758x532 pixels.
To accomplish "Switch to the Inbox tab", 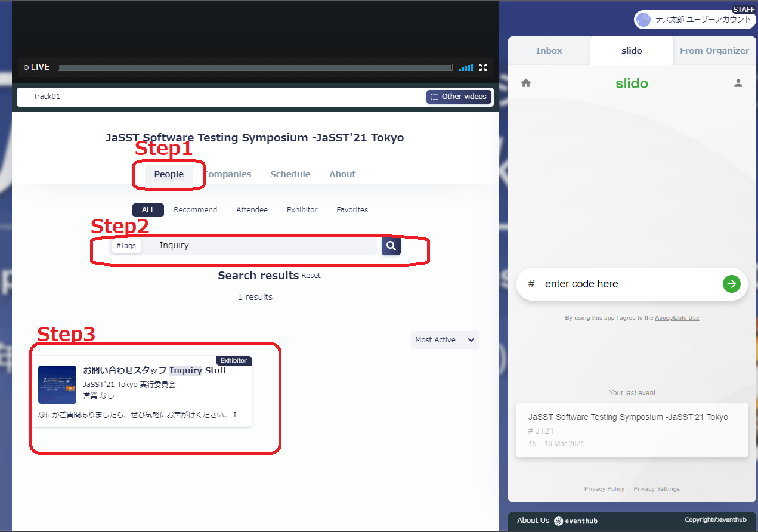I will 549,51.
